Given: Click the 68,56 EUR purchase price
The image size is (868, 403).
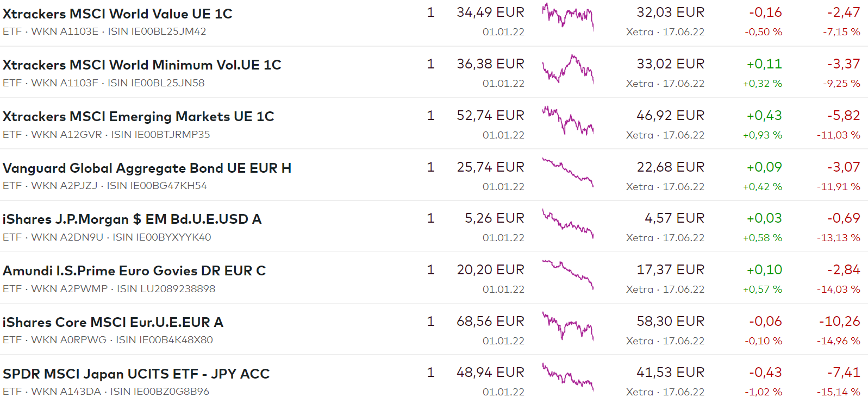Looking at the screenshot, I should click(490, 322).
